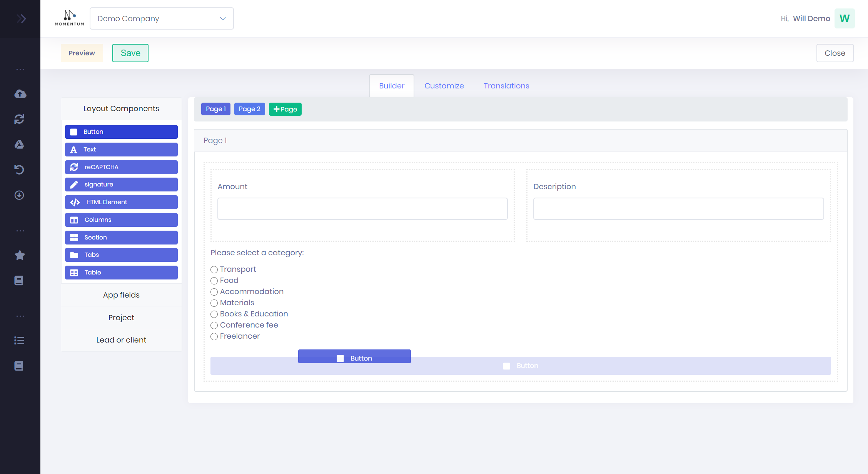The height and width of the screenshot is (474, 868).
Task: Select the Transport radio option
Action: coord(214,269)
